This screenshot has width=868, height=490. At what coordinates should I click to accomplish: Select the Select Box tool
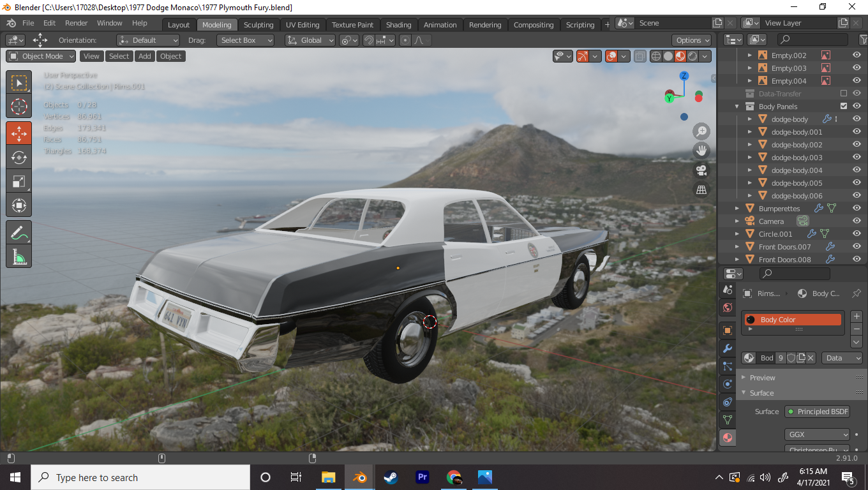19,83
